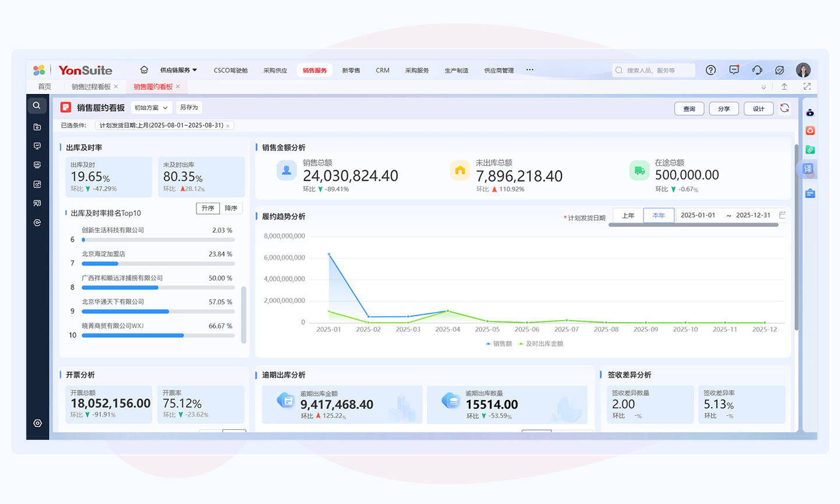Screen dimensions: 840x504
Task: Select 上年 period toggle in trend chart
Action: 628,215
